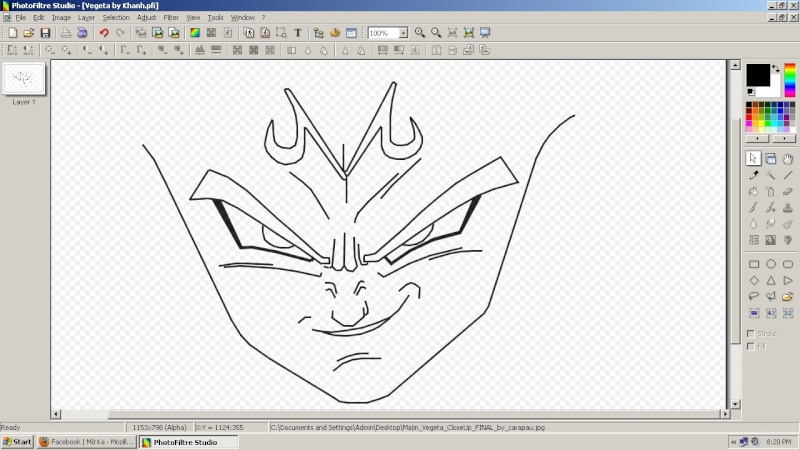This screenshot has height=450, width=800.
Task: Click the RGB color mode icon
Action: click(x=195, y=33)
